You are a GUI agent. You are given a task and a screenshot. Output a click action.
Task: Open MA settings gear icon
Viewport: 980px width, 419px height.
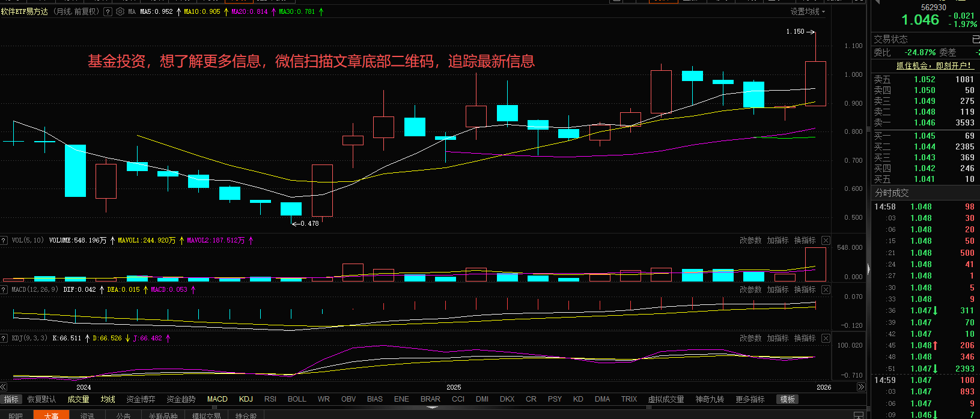[x=120, y=11]
